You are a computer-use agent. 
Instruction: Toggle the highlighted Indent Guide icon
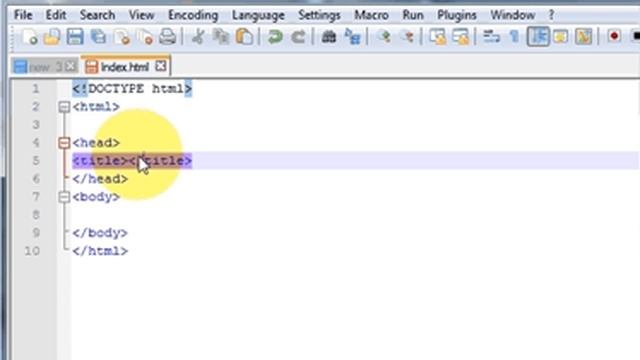point(538,37)
